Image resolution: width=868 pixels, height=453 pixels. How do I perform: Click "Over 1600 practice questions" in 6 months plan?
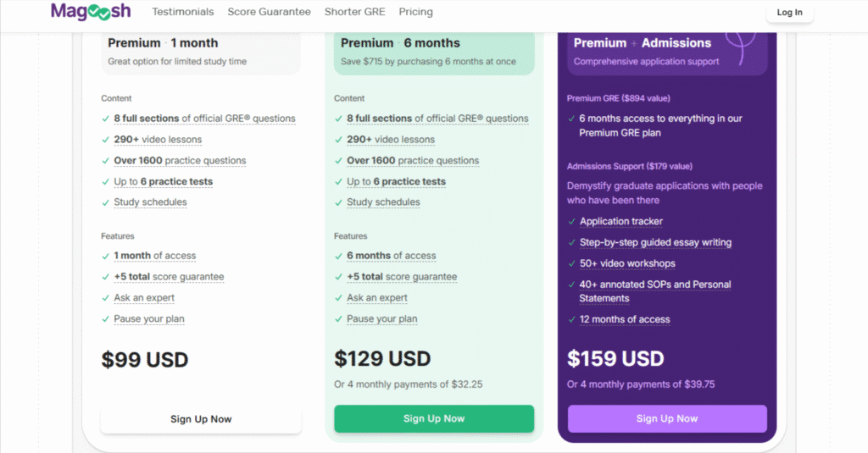tap(413, 161)
